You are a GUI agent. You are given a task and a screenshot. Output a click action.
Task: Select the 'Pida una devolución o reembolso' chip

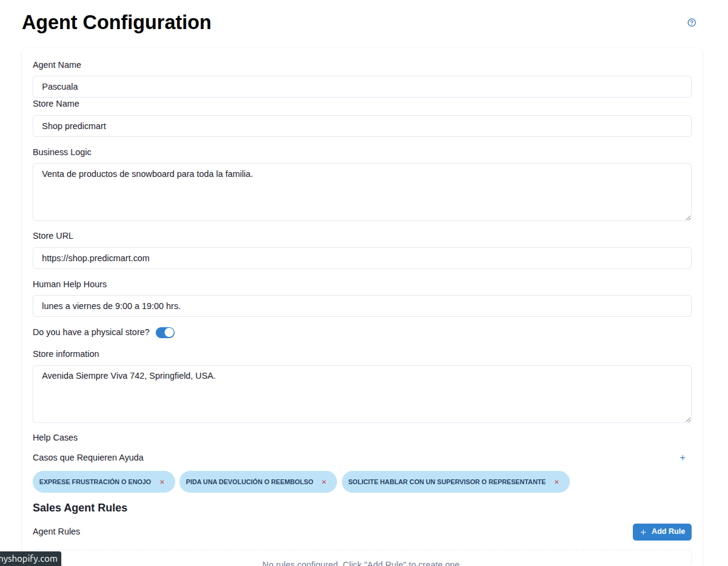tap(249, 482)
